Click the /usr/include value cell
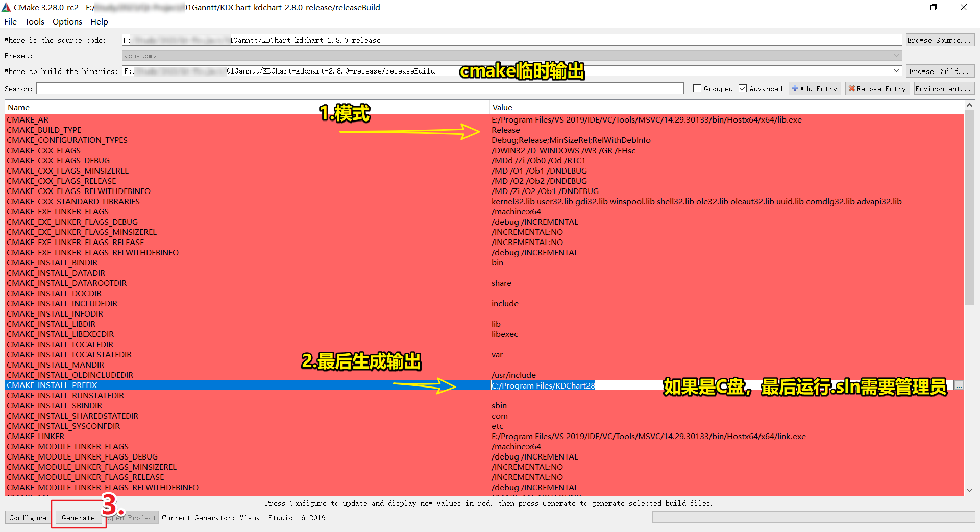 click(x=513, y=375)
